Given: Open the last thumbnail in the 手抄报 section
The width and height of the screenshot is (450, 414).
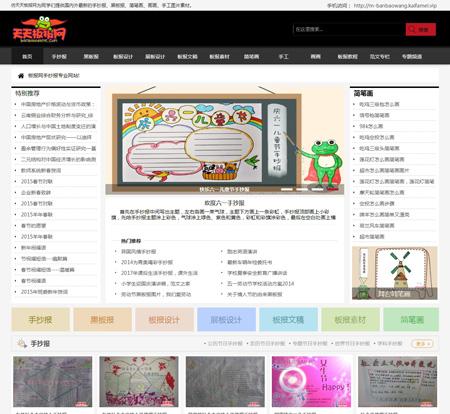Looking at the screenshot, I should point(397,382).
